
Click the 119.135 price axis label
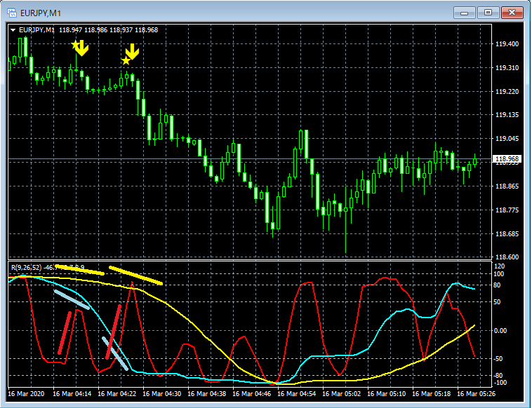click(x=507, y=115)
